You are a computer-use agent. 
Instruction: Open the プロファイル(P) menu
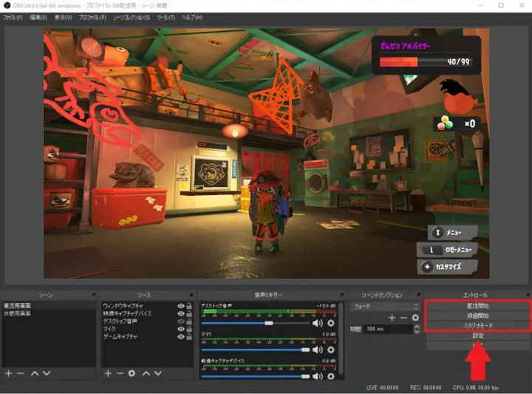tap(92, 18)
